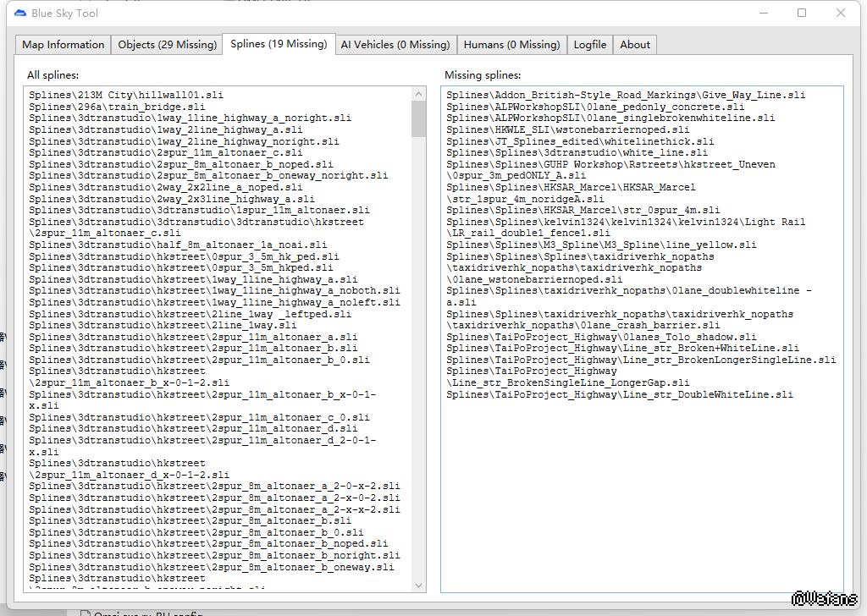Viewport: 867px width, 616px height.
Task: Click Give_Way_Line.sli in Missing splines
Action: (x=626, y=96)
